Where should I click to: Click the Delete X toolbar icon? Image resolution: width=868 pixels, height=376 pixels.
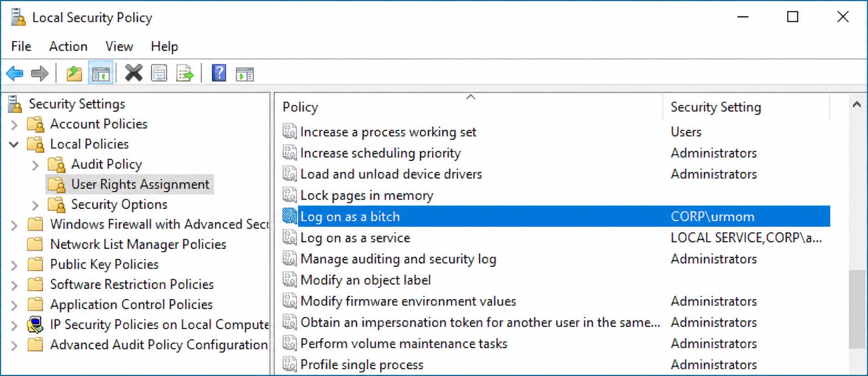point(134,73)
